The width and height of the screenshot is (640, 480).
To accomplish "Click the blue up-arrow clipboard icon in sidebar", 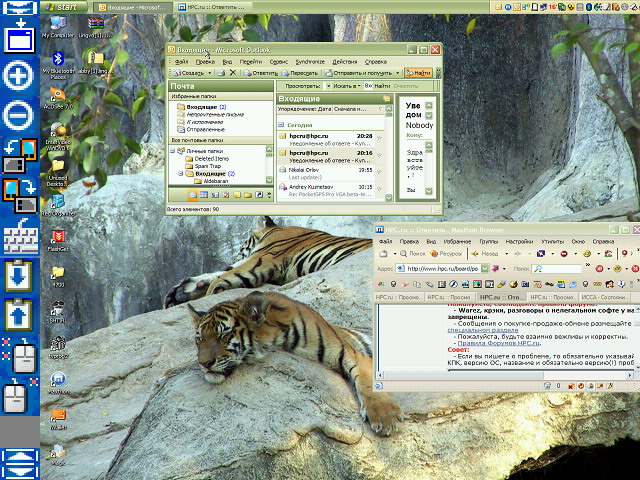I will tap(18, 315).
